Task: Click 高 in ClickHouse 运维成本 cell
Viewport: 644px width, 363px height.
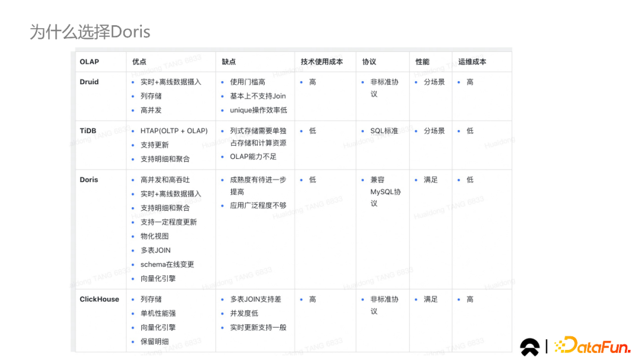Action: [x=470, y=299]
